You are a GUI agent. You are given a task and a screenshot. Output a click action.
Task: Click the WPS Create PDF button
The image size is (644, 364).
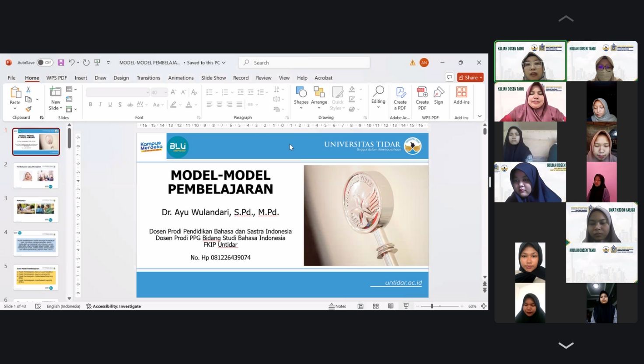(x=422, y=98)
